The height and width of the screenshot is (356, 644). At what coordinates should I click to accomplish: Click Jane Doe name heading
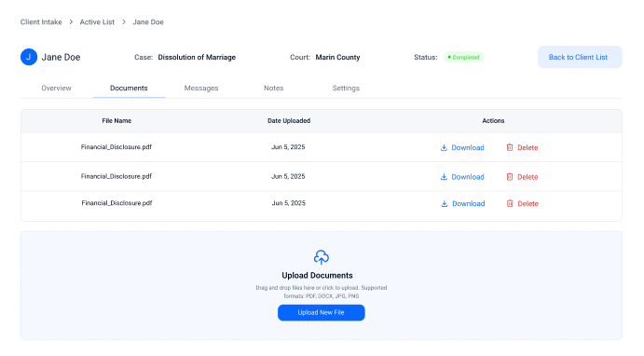pyautogui.click(x=61, y=57)
